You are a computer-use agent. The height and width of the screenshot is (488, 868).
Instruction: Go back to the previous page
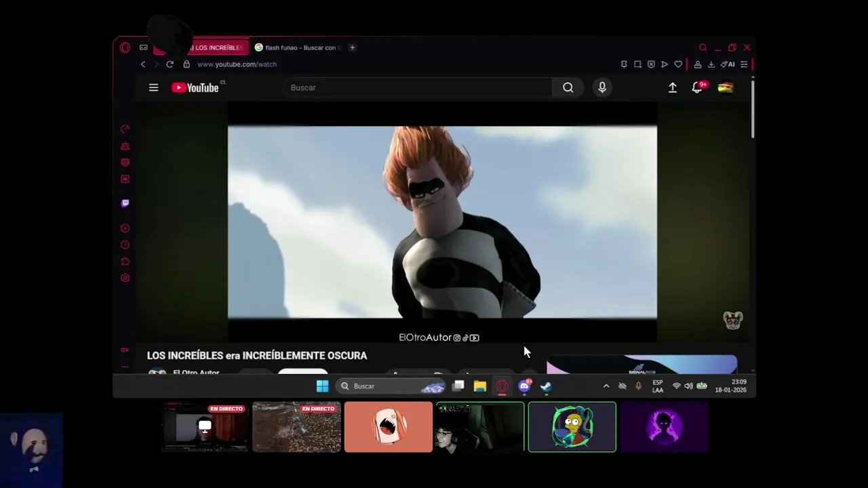[x=142, y=64]
